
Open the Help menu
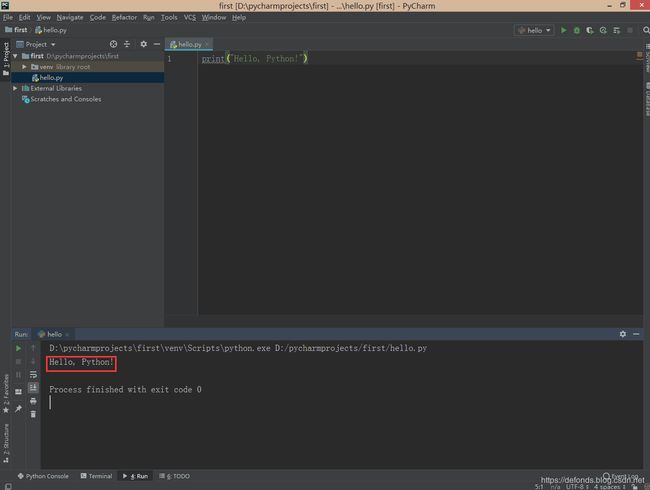click(x=239, y=17)
